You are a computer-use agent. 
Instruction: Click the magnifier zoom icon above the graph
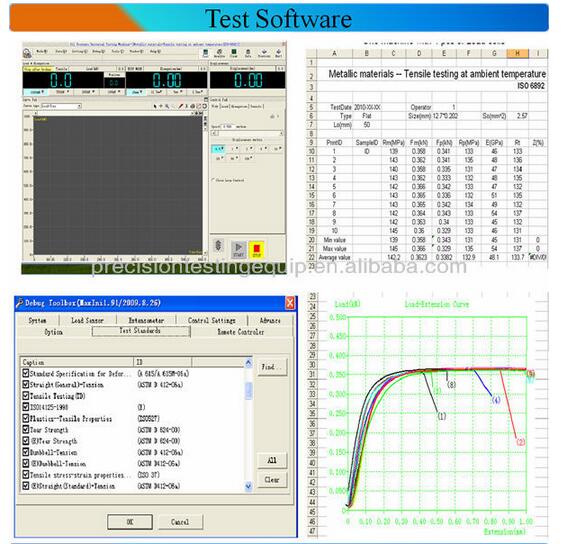[x=167, y=106]
